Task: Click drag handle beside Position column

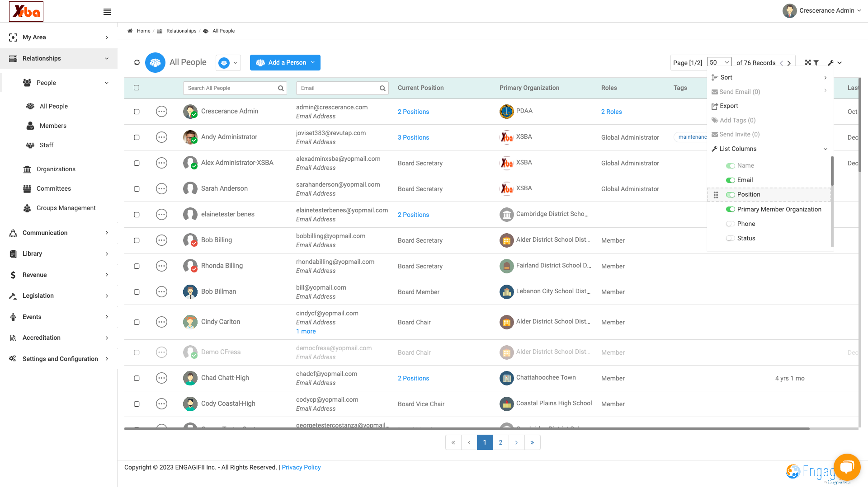Action: [716, 195]
